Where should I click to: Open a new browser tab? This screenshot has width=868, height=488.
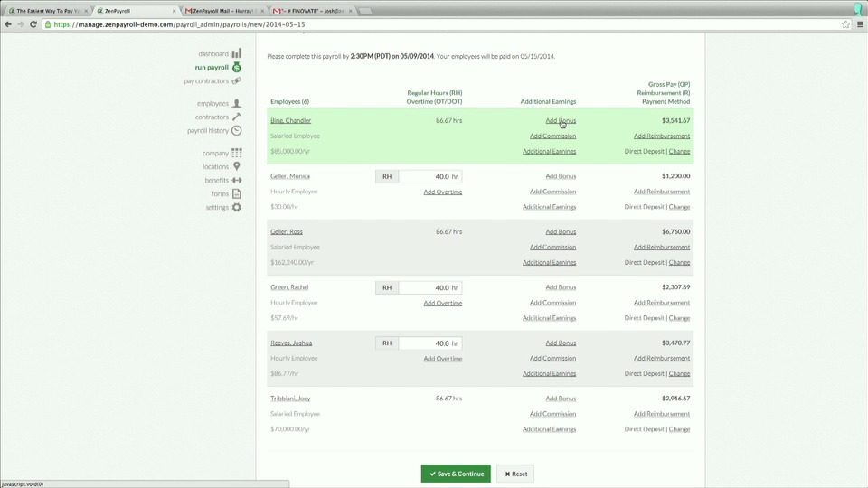364,11
